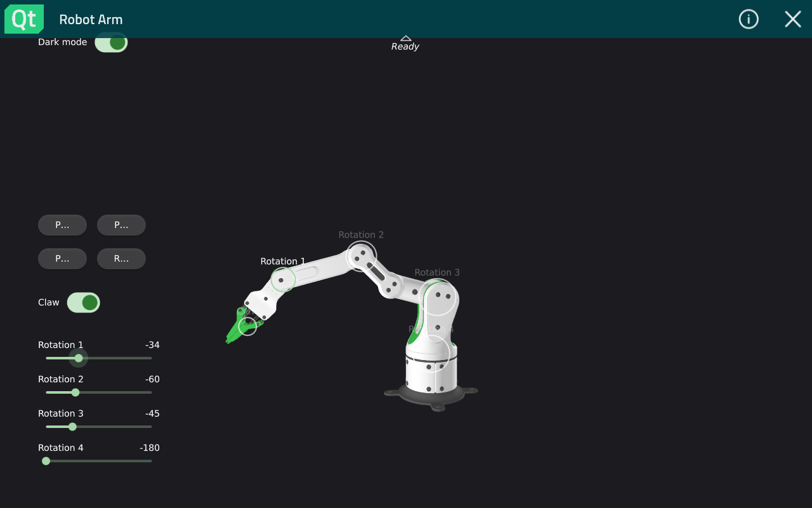Viewport: 812px width, 508px height.
Task: Click the Rotation 4 slider handle
Action: [46, 460]
